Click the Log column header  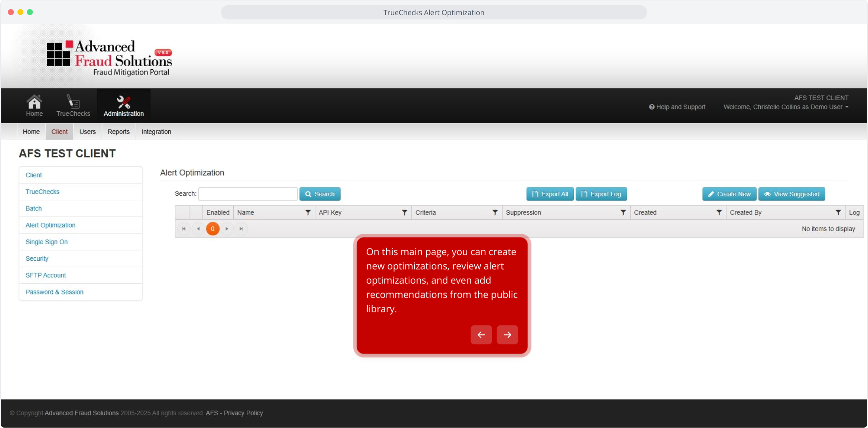click(x=854, y=212)
